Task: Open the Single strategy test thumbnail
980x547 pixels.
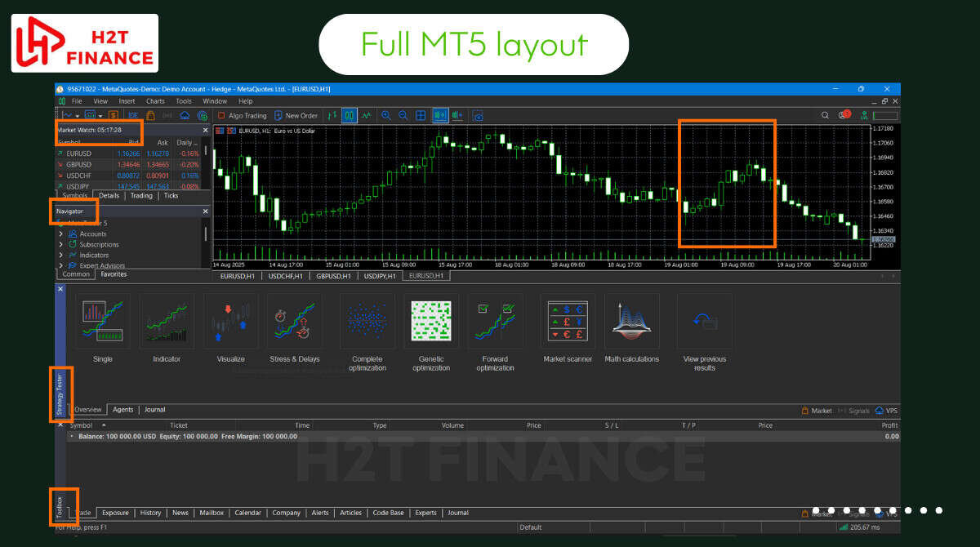Action: point(103,320)
